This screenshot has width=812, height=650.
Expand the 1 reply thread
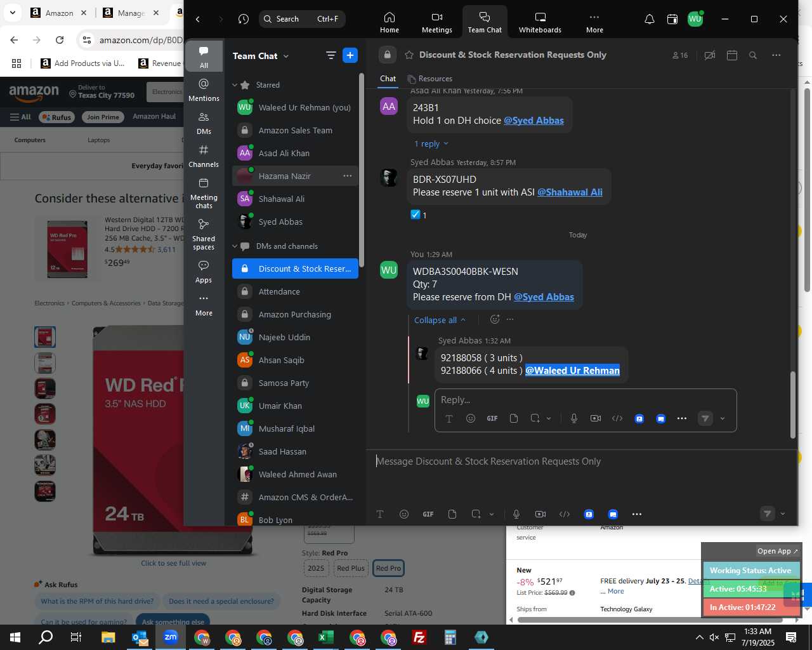pos(431,144)
